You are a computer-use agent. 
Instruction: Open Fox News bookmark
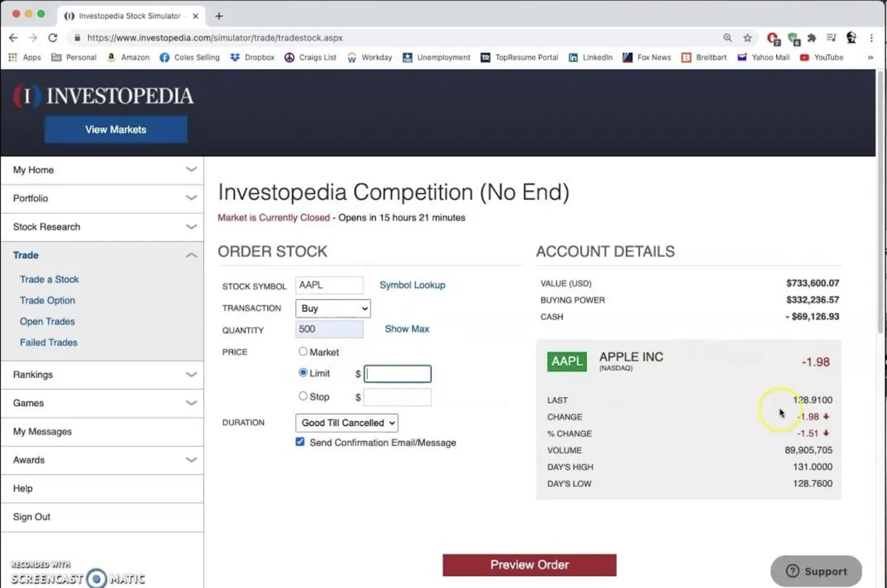[x=647, y=58]
